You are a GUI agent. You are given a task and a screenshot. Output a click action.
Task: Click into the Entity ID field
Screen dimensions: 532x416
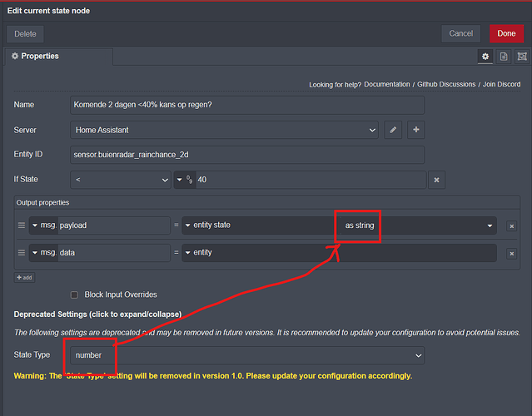tap(247, 155)
